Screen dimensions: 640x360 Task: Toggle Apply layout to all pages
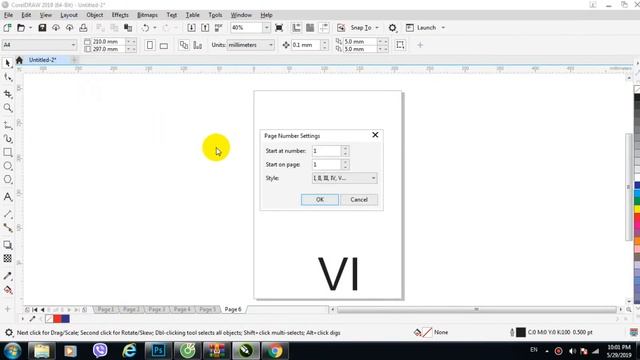tap(184, 45)
